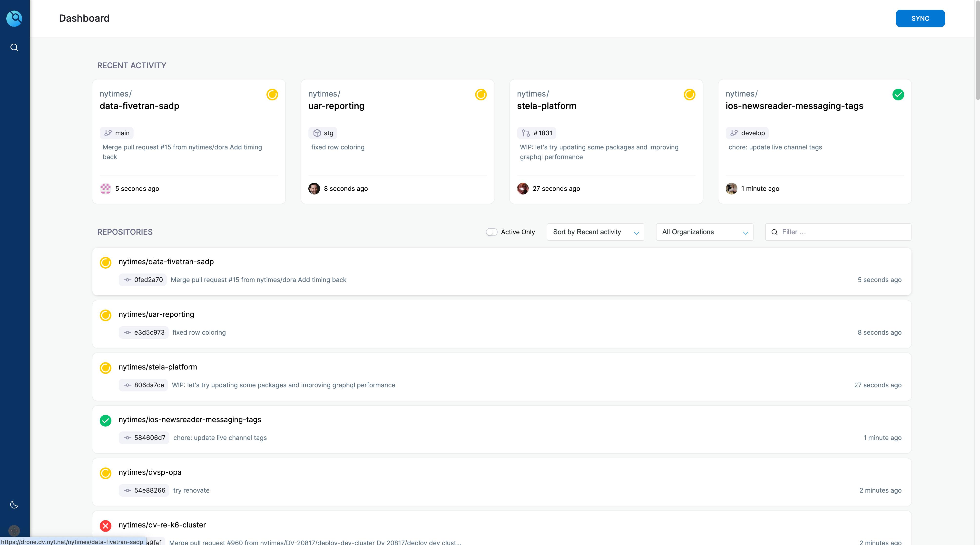Click the develop branch badge
980x545 pixels.
747,133
